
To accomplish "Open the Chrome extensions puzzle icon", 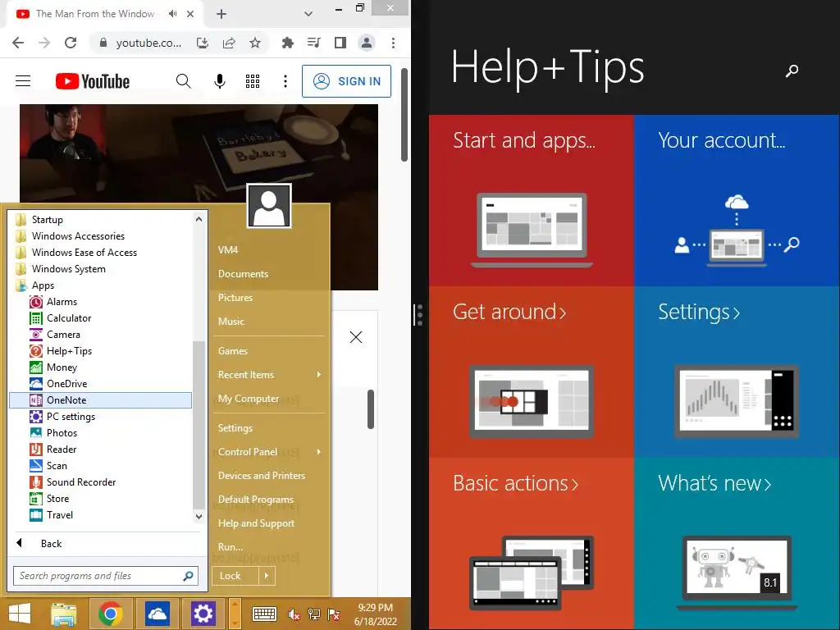I will tap(288, 43).
